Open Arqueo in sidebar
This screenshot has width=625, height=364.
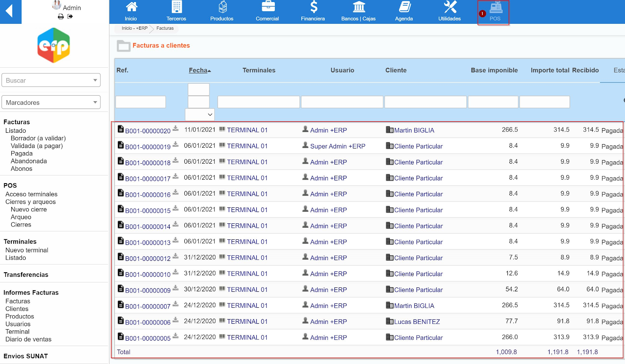click(x=21, y=217)
